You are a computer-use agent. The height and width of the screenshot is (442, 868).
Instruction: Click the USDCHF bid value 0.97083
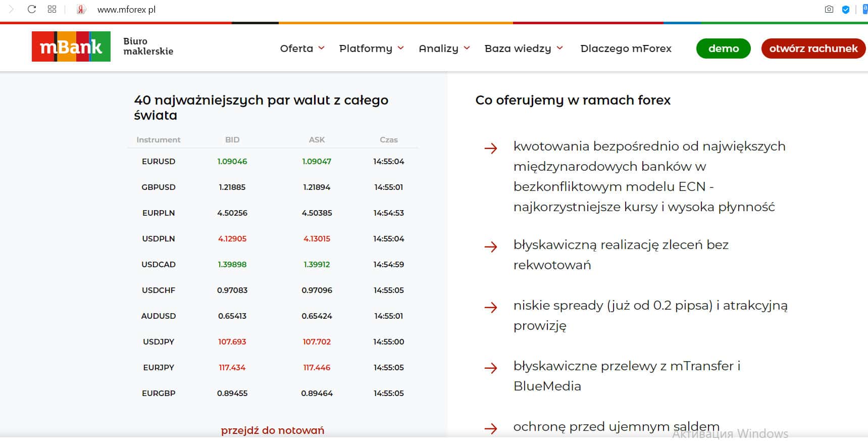coord(232,290)
